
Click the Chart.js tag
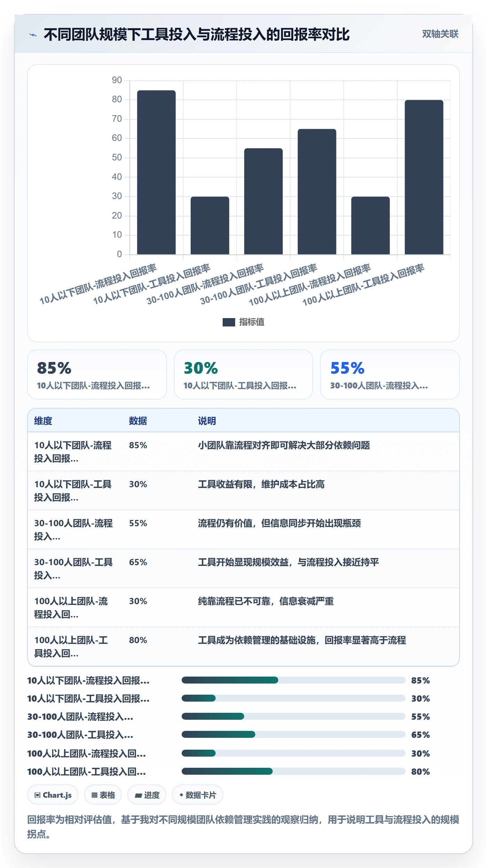point(53,795)
